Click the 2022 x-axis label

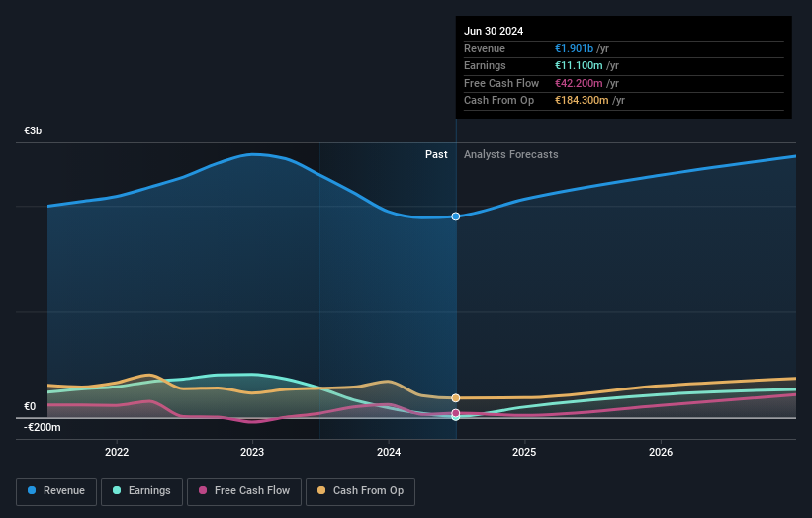(x=117, y=452)
